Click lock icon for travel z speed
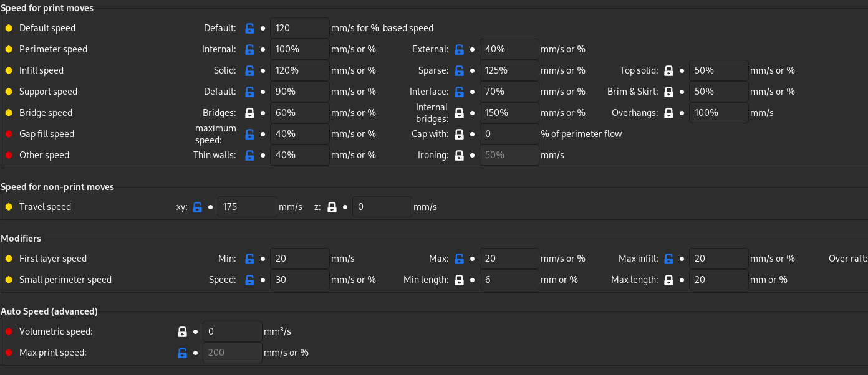The width and height of the screenshot is (868, 375). [x=332, y=207]
